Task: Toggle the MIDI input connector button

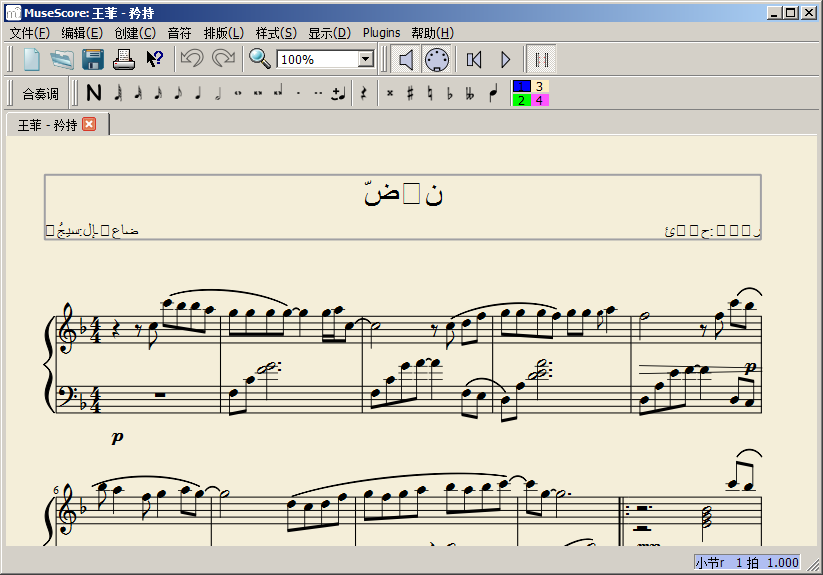Action: pos(437,59)
